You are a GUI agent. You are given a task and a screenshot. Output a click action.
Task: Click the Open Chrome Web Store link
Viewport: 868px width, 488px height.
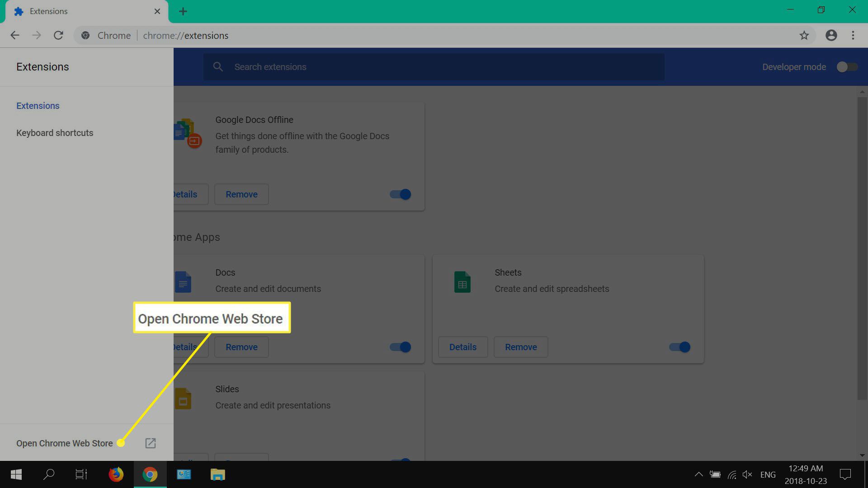pos(65,443)
